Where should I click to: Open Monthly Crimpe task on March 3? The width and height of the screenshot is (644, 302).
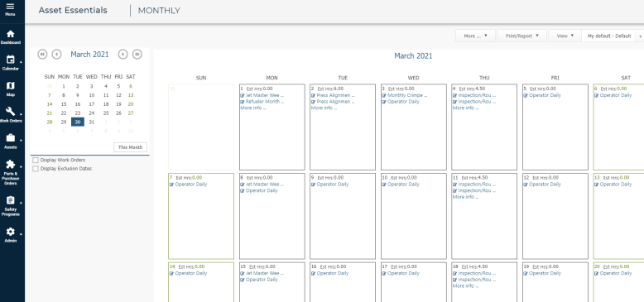[407, 95]
